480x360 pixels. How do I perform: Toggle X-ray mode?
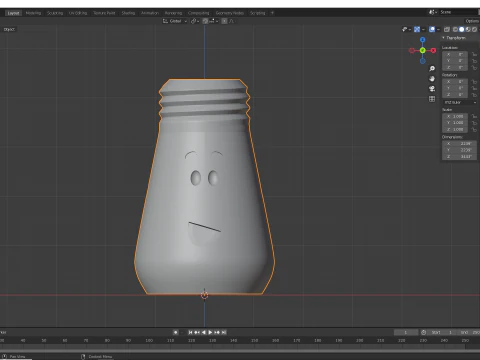pyautogui.click(x=447, y=29)
